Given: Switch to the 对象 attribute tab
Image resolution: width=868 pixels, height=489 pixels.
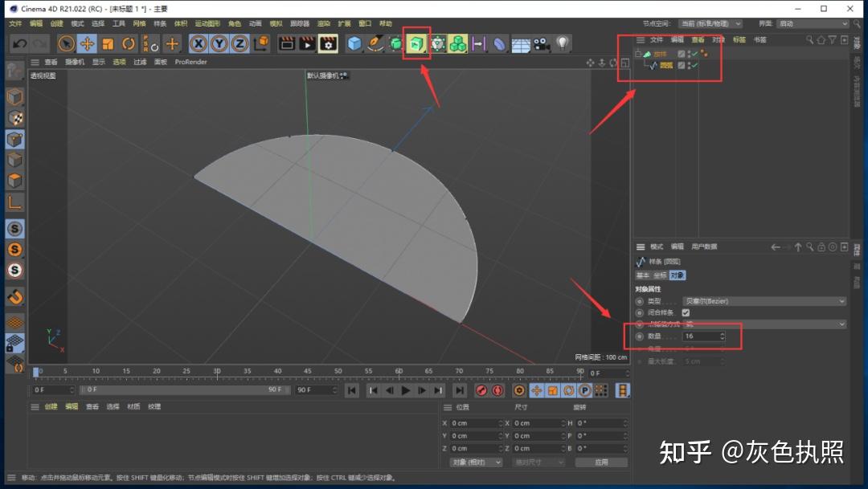Looking at the screenshot, I should 678,275.
